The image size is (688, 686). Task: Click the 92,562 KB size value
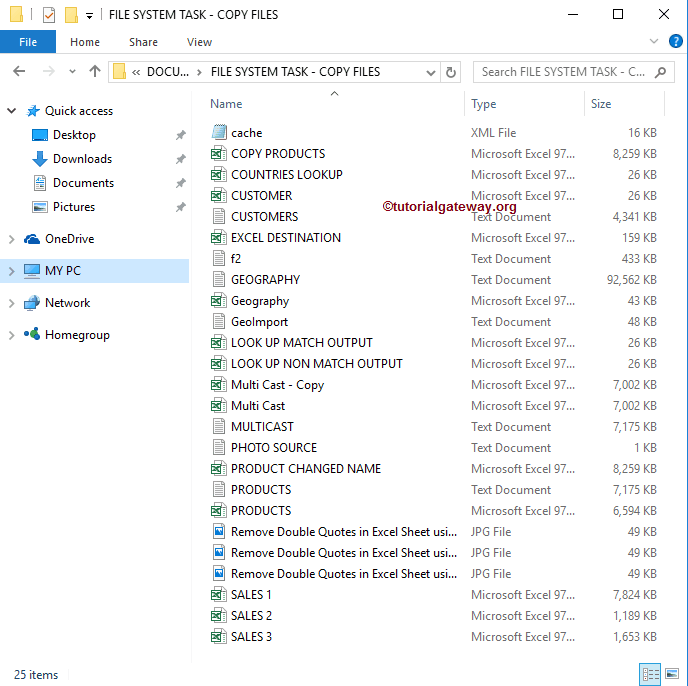pos(631,280)
